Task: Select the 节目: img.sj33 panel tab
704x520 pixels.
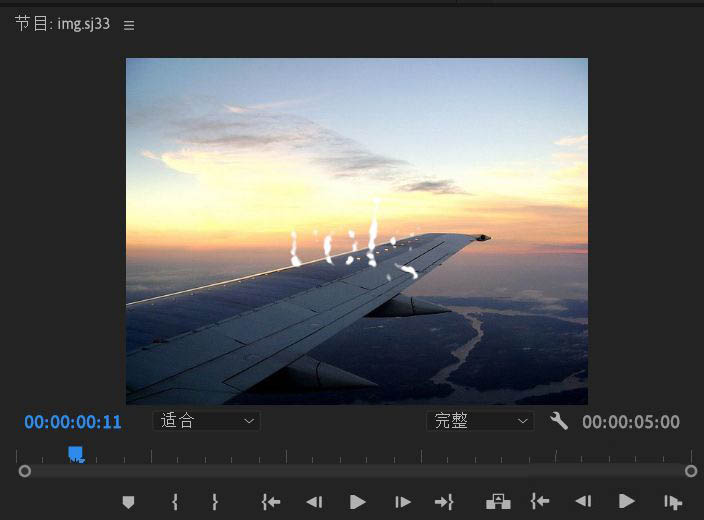Action: pos(62,23)
